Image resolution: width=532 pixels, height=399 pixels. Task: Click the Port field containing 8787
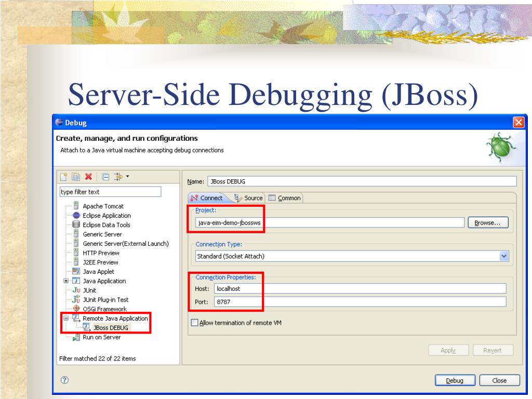click(x=360, y=302)
